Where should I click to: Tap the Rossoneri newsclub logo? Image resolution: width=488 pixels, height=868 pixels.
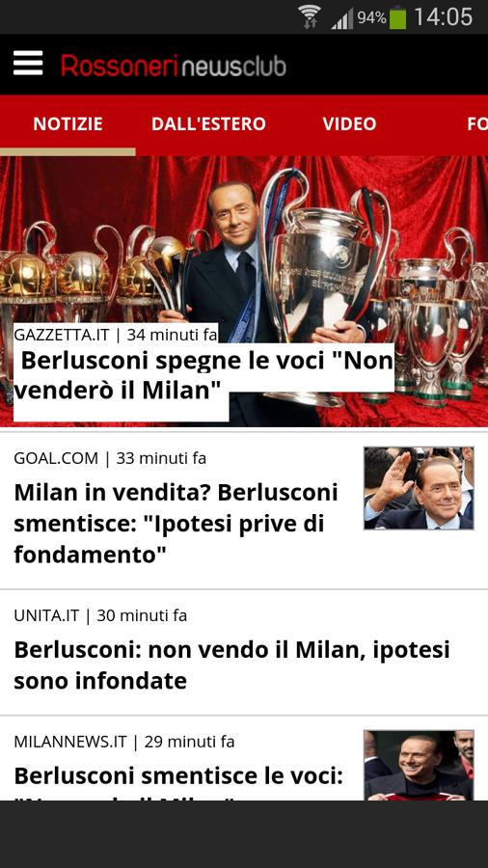[x=174, y=66]
